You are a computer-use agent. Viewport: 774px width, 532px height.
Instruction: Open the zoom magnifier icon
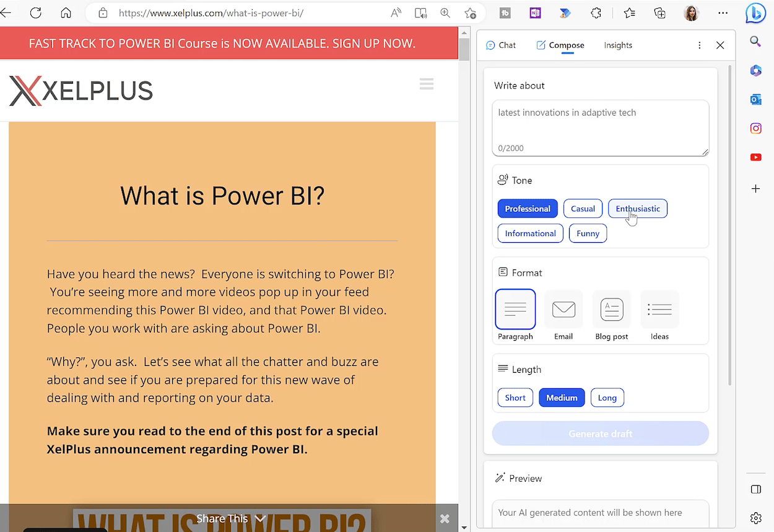pyautogui.click(x=445, y=13)
